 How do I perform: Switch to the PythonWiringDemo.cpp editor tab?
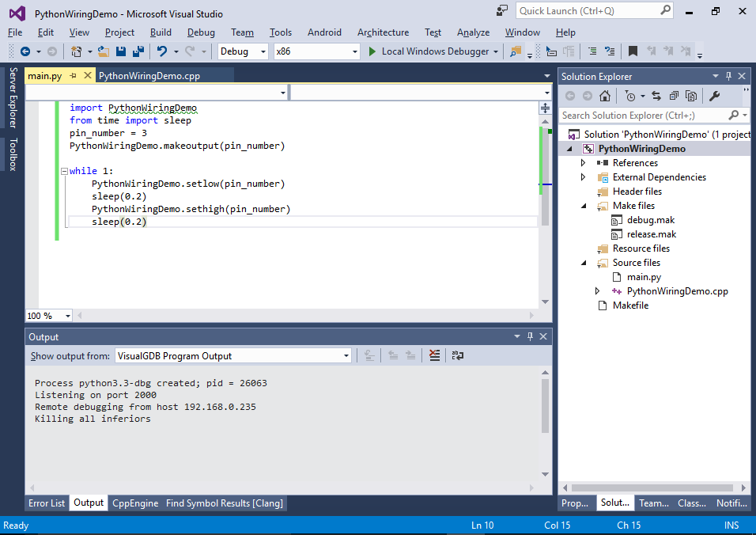(149, 76)
